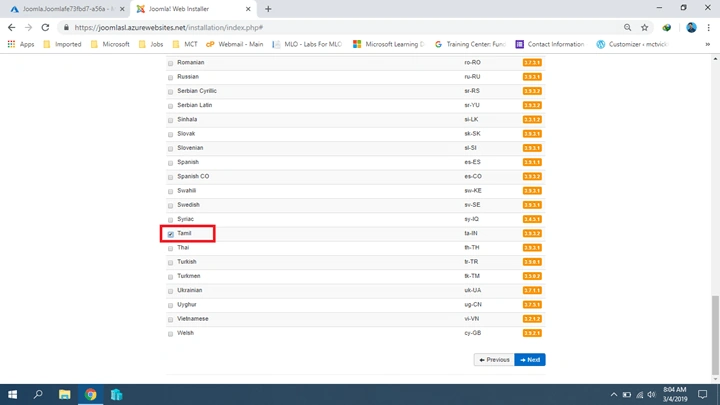720x405 pixels.
Task: Open the Apps bookmarks shortcut
Action: pyautogui.click(x=21, y=44)
